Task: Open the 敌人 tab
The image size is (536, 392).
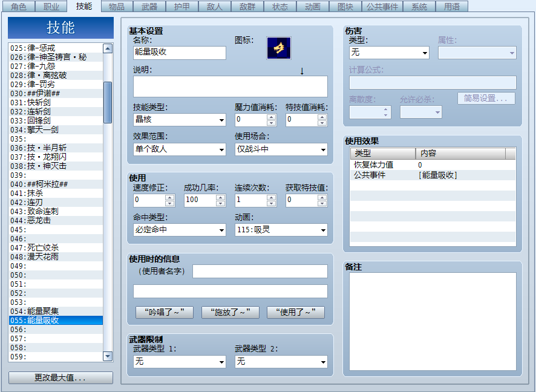Action: pyautogui.click(x=215, y=7)
